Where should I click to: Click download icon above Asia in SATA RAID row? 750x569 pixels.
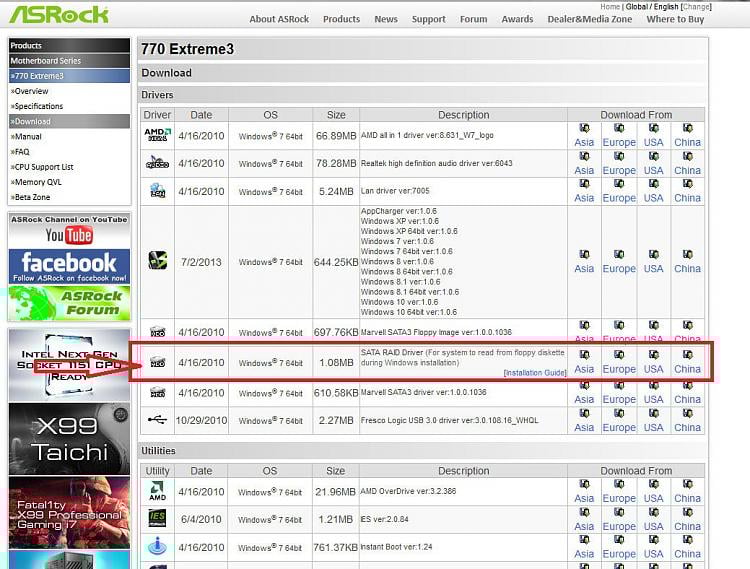point(584,355)
